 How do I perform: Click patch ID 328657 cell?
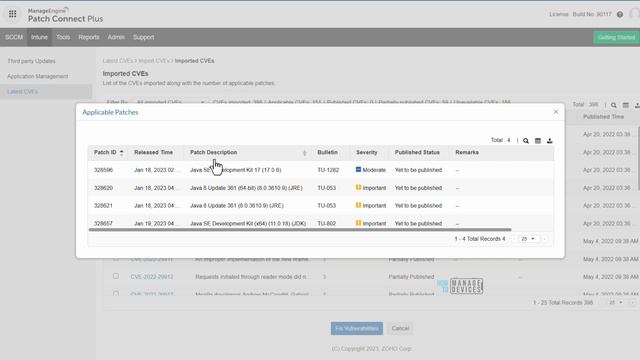coord(103,223)
